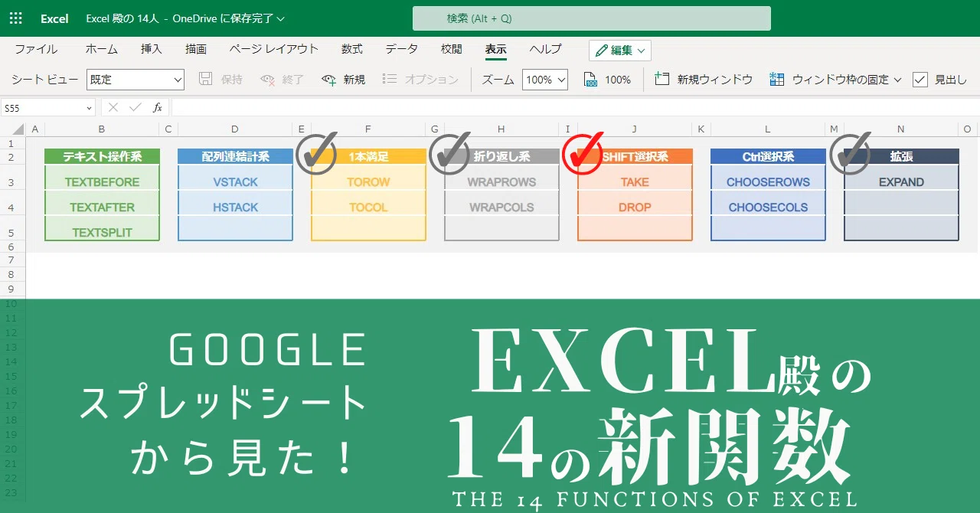Switch to the 挿入 tab
980x513 pixels.
pos(152,49)
